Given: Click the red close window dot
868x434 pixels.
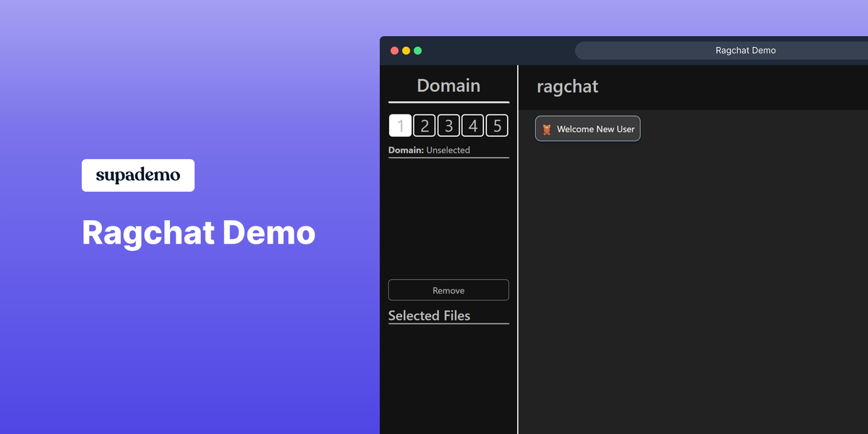Looking at the screenshot, I should coord(394,51).
